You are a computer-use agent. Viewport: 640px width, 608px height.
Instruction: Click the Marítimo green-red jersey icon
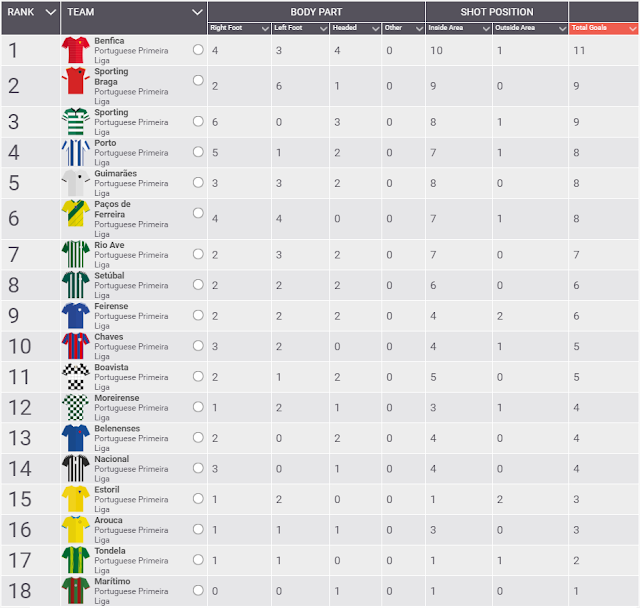click(x=76, y=590)
